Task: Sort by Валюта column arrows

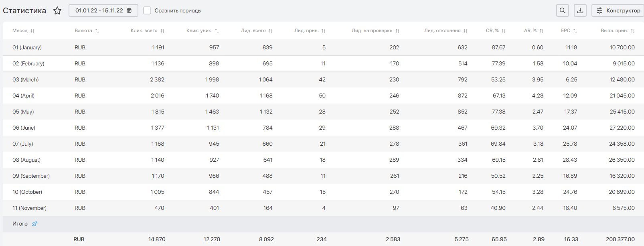Action: coord(97,31)
